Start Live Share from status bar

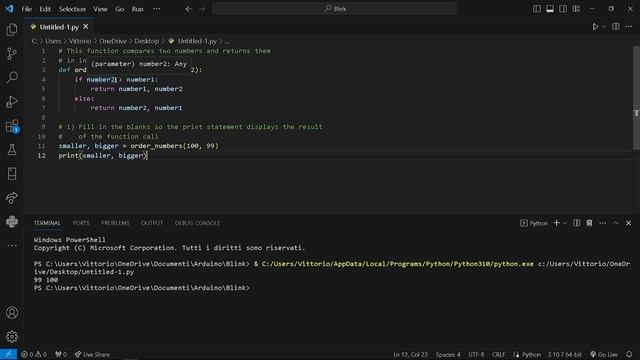pyautogui.click(x=92, y=354)
